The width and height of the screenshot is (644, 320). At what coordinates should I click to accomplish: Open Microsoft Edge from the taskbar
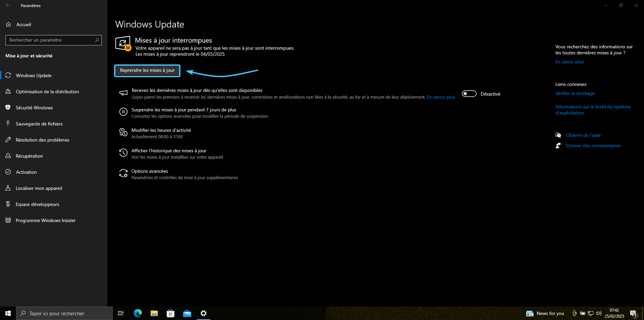coord(138,313)
